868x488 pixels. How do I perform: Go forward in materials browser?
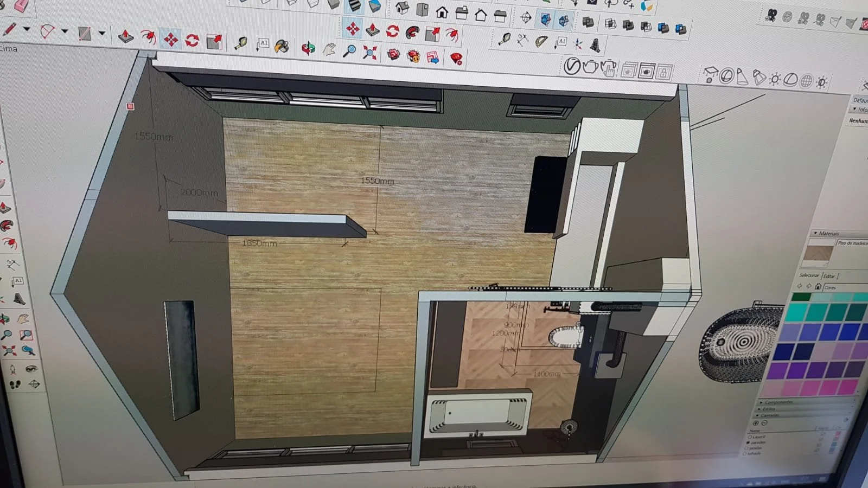(x=808, y=286)
